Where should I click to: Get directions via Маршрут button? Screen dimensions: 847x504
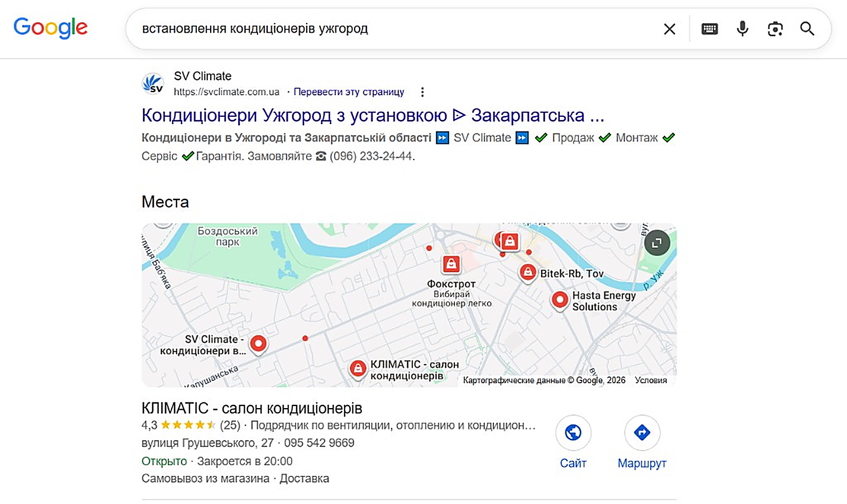coord(642,442)
